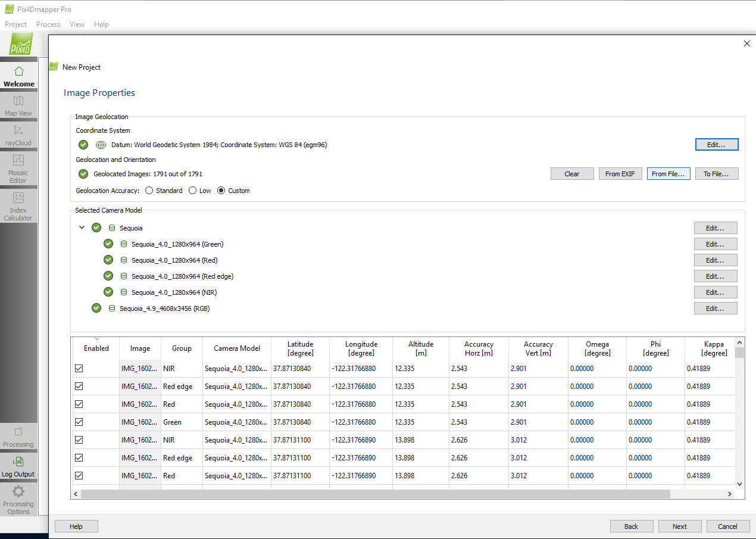This screenshot has height=539, width=756.
Task: Import geolocation From File
Action: pyautogui.click(x=668, y=174)
